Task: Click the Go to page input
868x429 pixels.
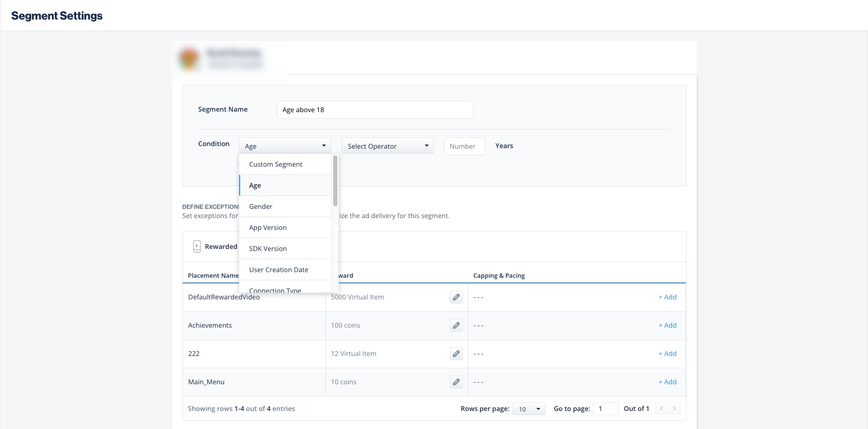Action: tap(606, 409)
